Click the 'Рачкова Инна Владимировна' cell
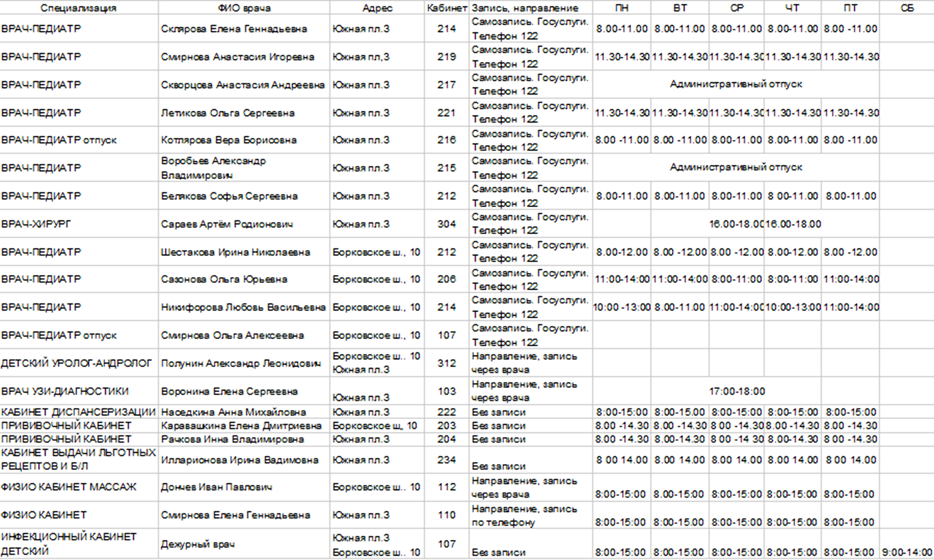This screenshot has width=934, height=560. point(232,439)
